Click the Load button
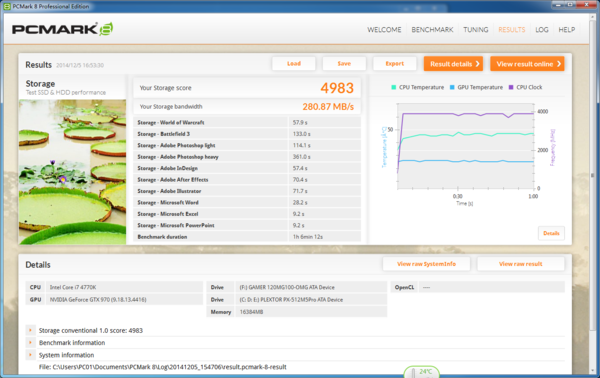 point(294,64)
